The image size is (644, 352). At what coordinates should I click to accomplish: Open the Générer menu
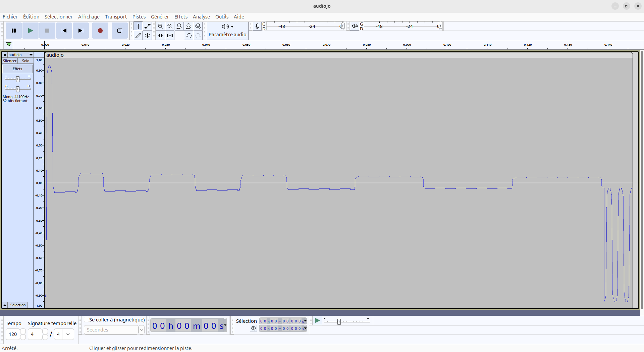click(160, 17)
